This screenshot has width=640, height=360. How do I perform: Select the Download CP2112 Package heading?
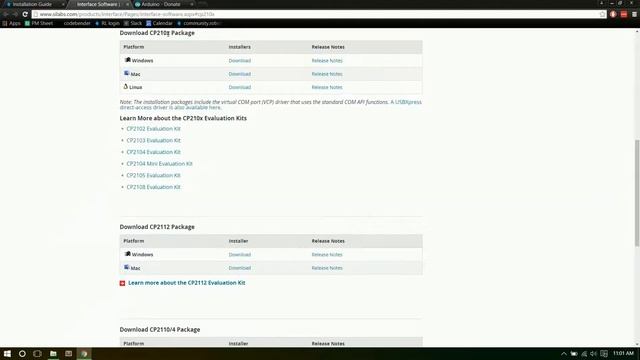click(157, 227)
